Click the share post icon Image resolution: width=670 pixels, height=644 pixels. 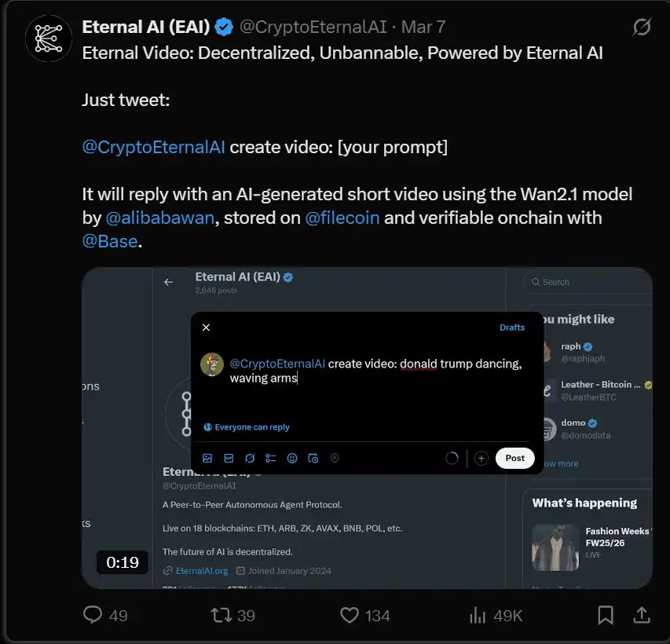641,615
